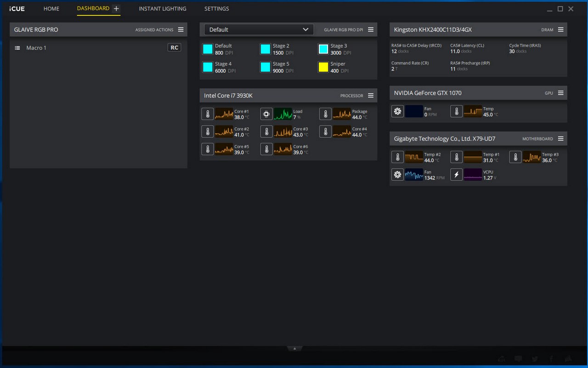Viewport: 588px width, 368px height.
Task: Click the Package temperature thermometer icon
Action: (x=325, y=114)
